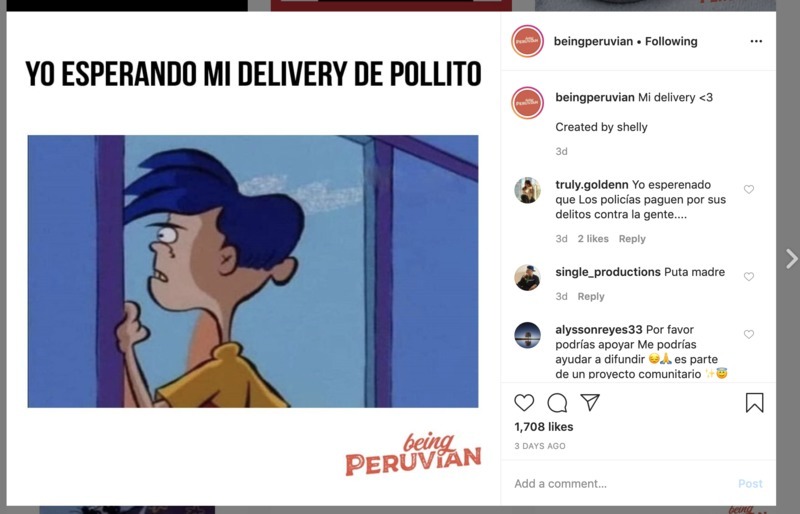Show who liked via 1,708 likes
This screenshot has width=800, height=514.
point(543,427)
